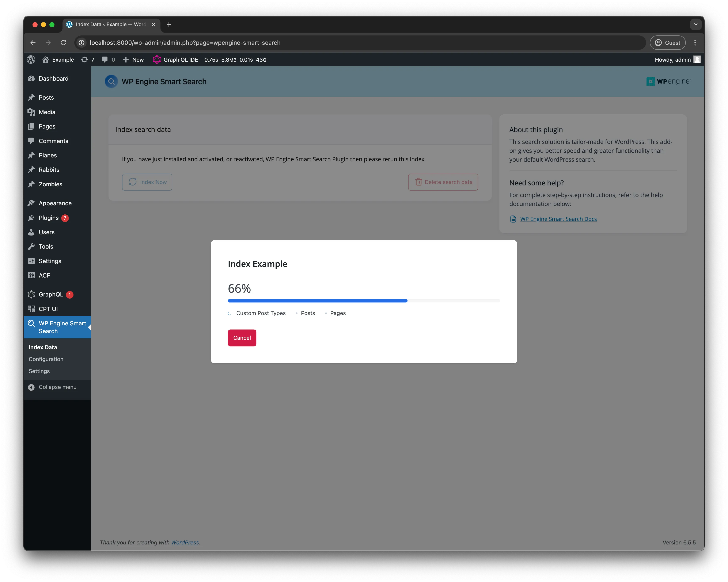This screenshot has width=728, height=582.
Task: Open Plugins via the plug icon
Action: [31, 218]
